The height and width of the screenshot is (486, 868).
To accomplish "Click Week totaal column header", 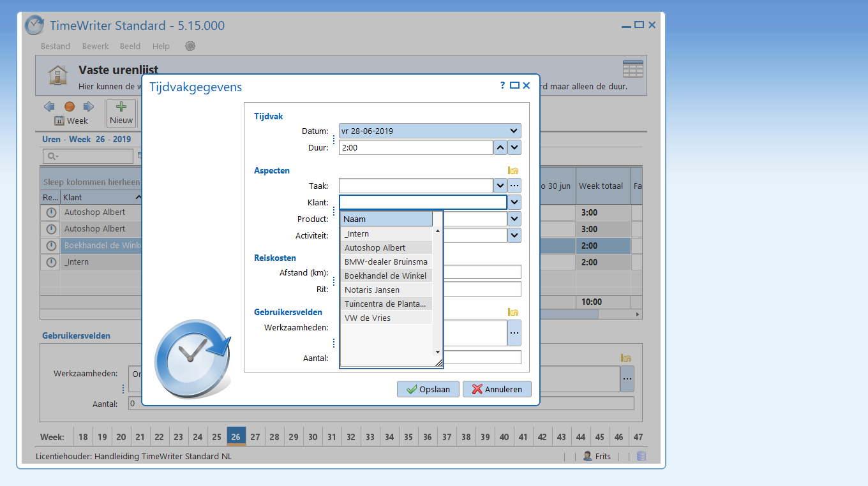I will [603, 186].
